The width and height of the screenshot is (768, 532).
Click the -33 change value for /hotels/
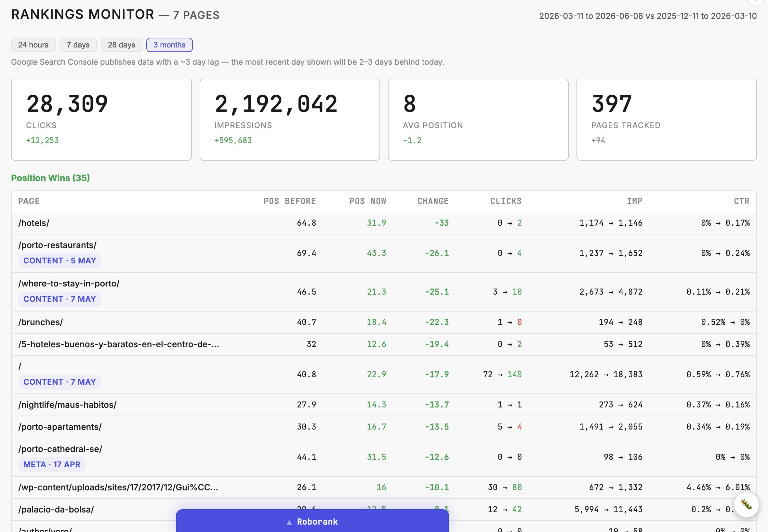coord(442,223)
